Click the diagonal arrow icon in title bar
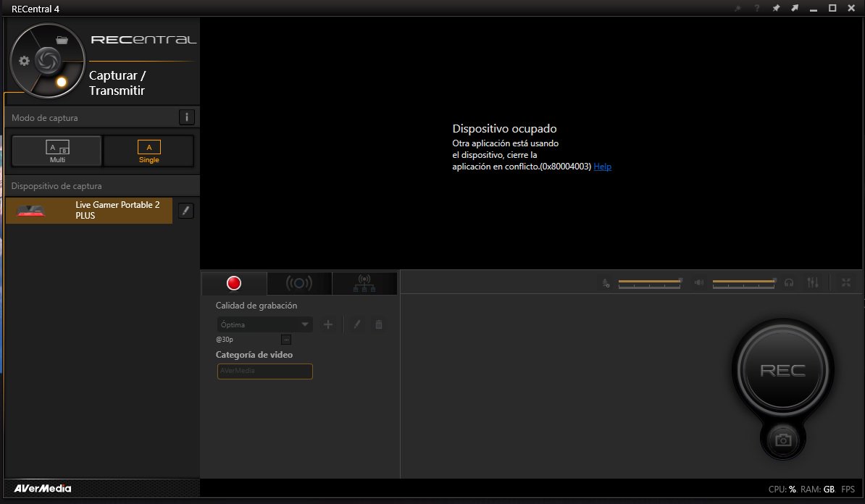Screen dimensions: 865x504 [795, 8]
